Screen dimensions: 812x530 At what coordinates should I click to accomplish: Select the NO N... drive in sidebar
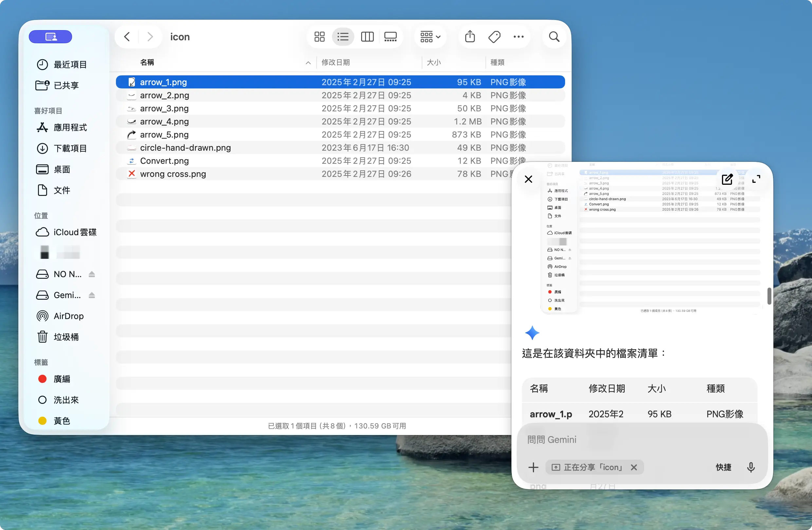(x=59, y=274)
